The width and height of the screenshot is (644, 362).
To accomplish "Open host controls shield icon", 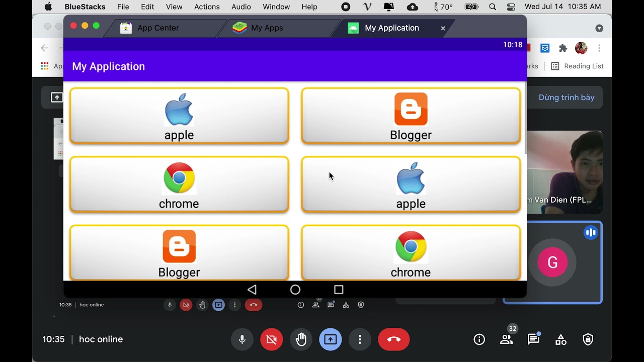I will (x=588, y=339).
